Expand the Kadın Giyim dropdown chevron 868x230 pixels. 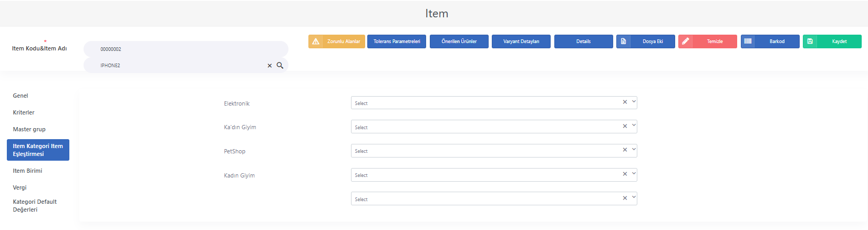tap(634, 174)
